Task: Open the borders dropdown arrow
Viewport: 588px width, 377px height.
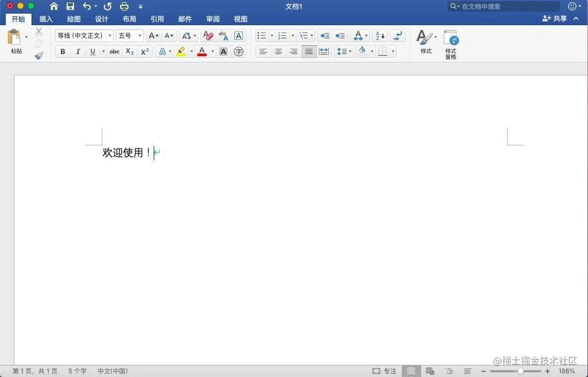Action: [393, 51]
